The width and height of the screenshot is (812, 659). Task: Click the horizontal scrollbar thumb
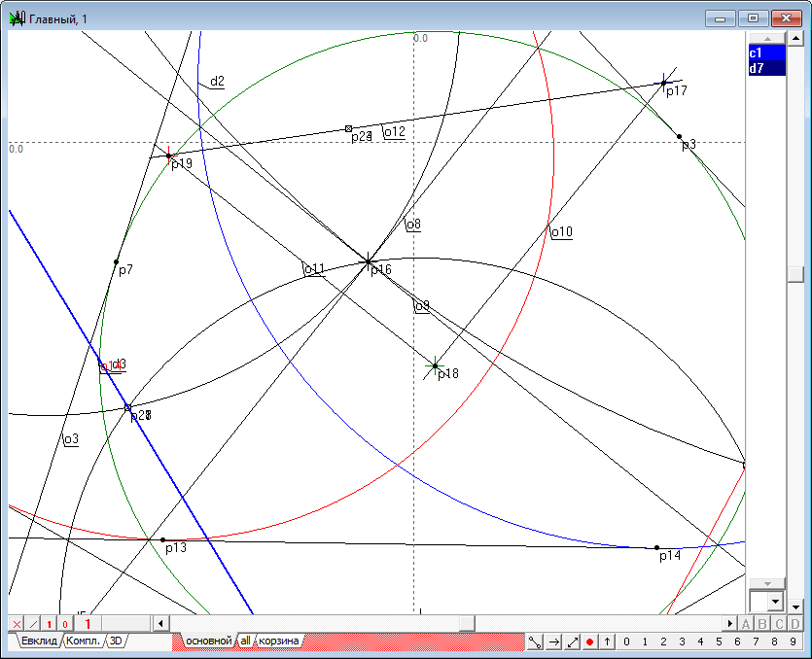[467, 624]
